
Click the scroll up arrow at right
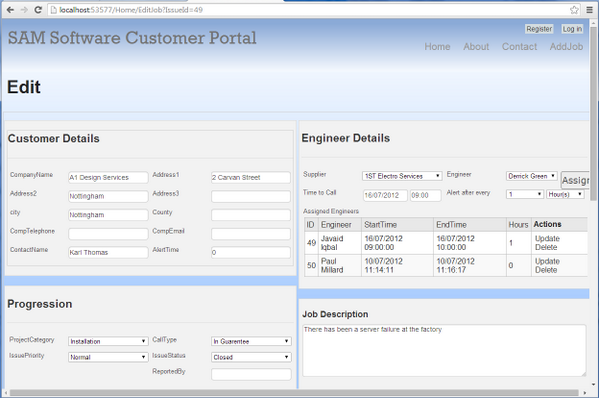point(594,23)
